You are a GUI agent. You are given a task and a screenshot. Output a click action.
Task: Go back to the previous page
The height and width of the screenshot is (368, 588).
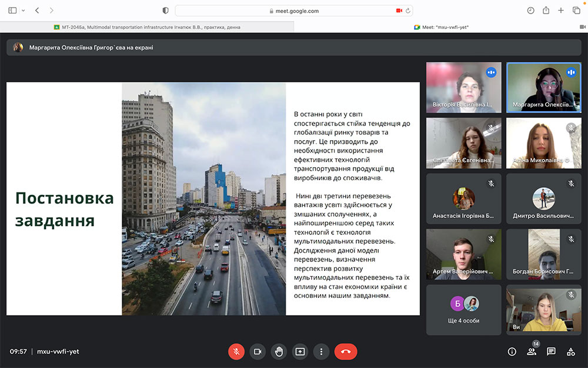pyautogui.click(x=37, y=11)
